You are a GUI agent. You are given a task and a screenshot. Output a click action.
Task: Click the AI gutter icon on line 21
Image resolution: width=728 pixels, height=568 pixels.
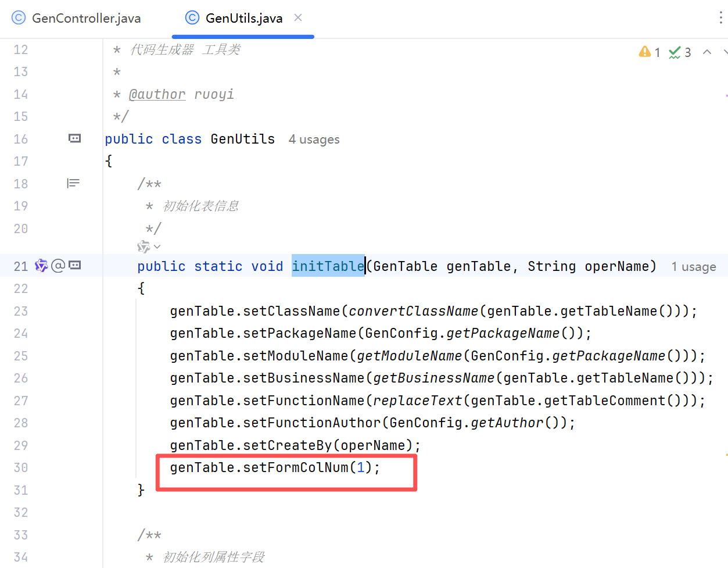pos(41,266)
